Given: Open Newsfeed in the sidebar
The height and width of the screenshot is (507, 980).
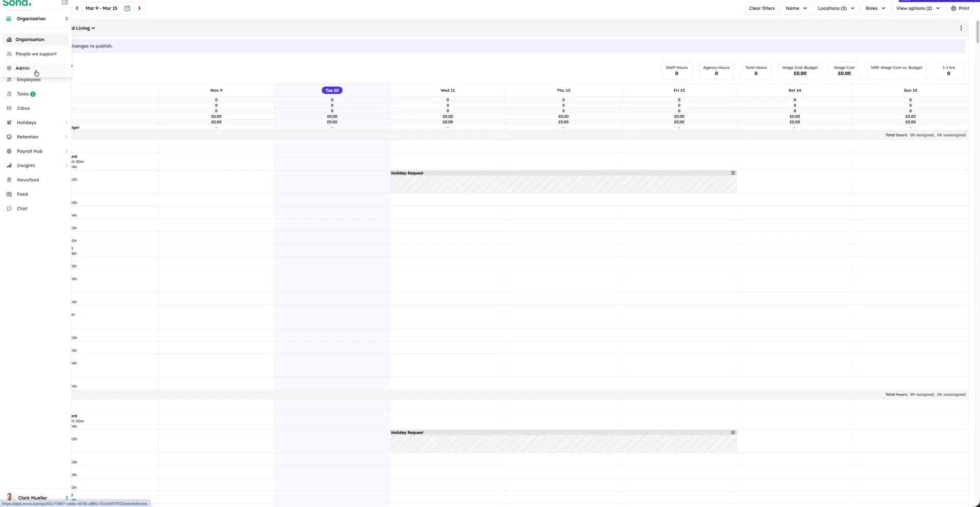Looking at the screenshot, I should click(28, 180).
